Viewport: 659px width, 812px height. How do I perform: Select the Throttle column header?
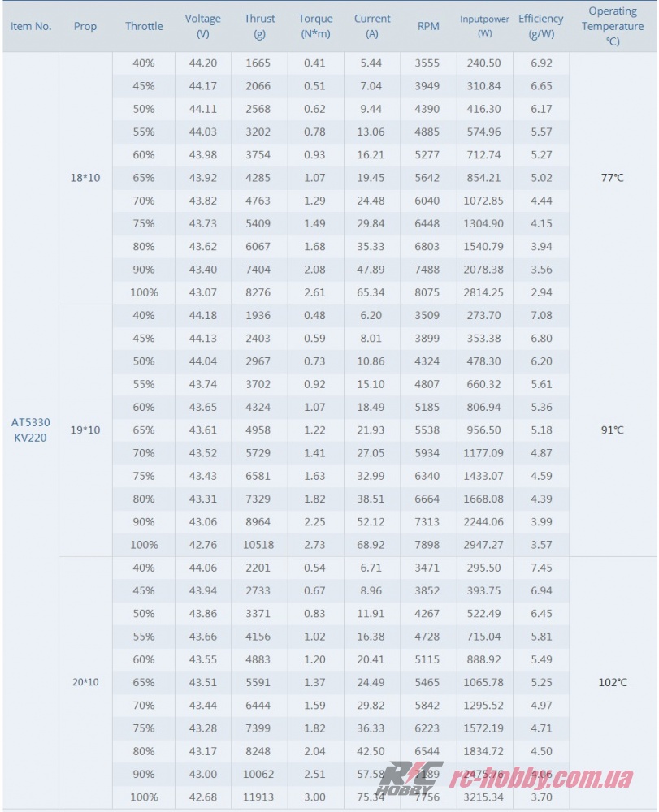144,26
